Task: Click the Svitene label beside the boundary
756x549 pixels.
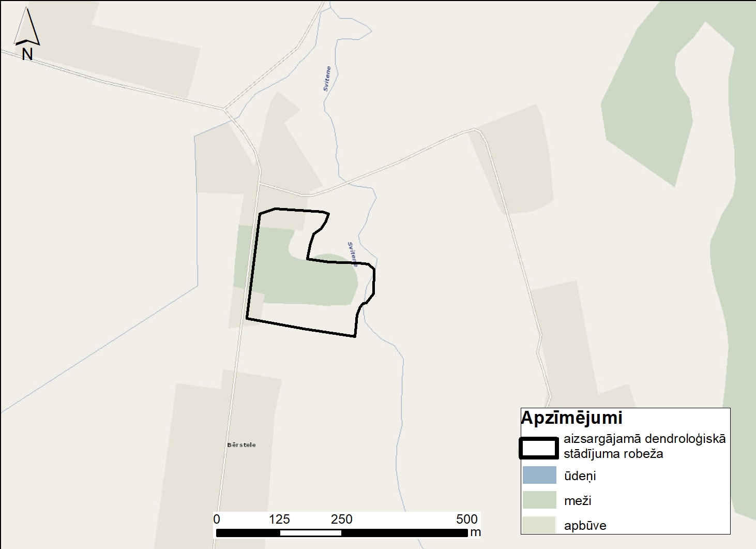Action: [x=353, y=254]
